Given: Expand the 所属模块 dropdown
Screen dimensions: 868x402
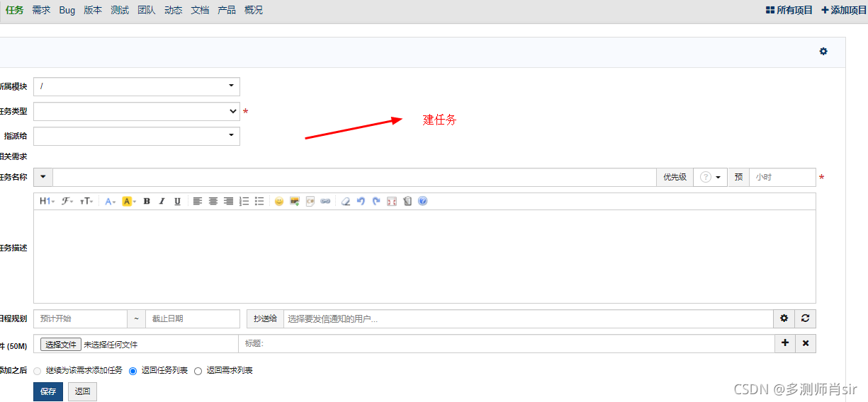Looking at the screenshot, I should [x=137, y=86].
